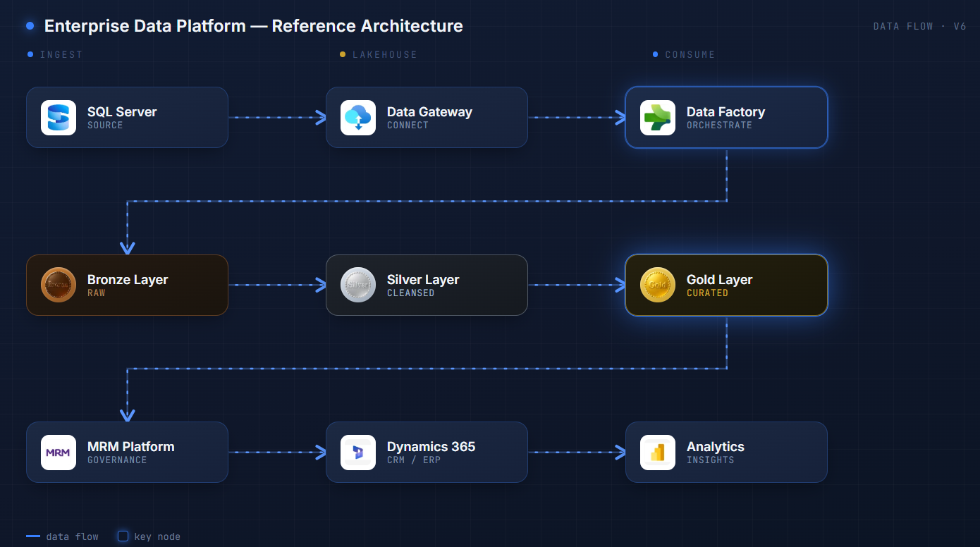980x547 pixels.
Task: Click the CONNECT subtitle under Data Gateway
Action: [408, 125]
